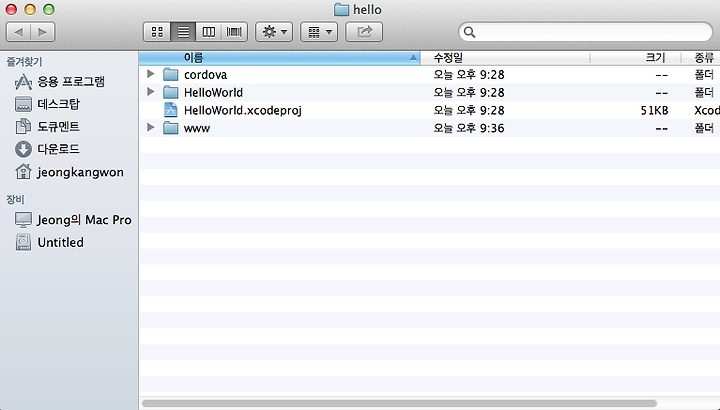Open 데스크탑 in the sidebar
This screenshot has width=720, height=410.
click(x=47, y=104)
